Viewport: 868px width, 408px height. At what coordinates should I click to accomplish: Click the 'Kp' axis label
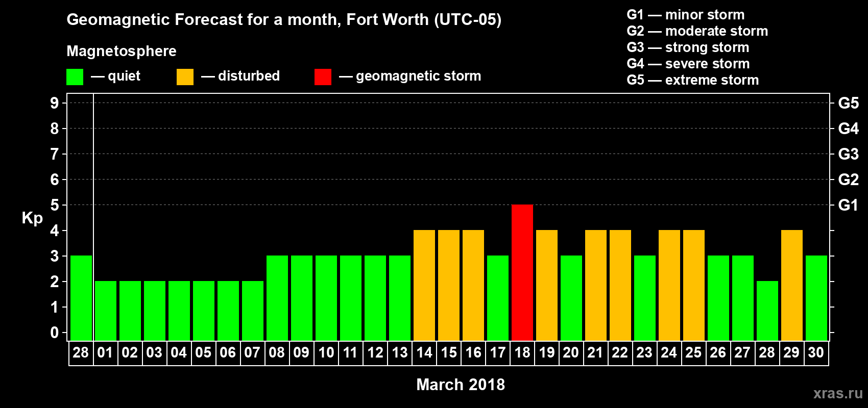(32, 218)
